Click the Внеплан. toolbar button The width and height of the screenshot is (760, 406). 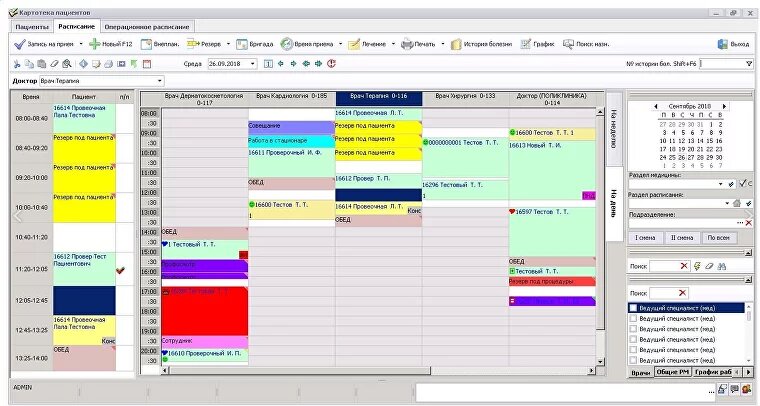pos(160,44)
